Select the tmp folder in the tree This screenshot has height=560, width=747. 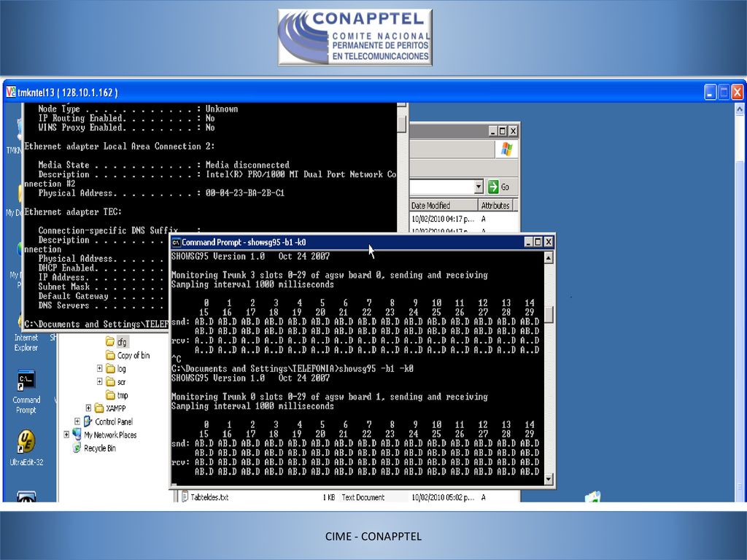pos(117,395)
